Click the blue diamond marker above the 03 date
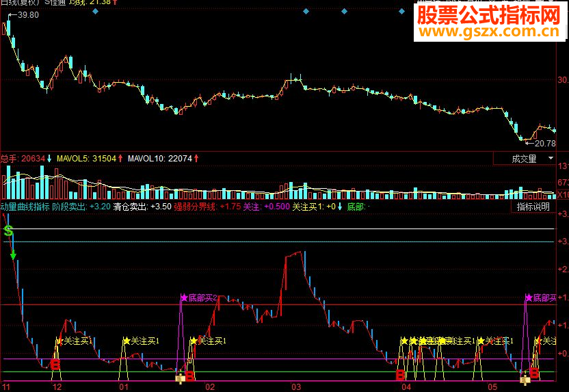This screenshot has width=569, height=392. 306,12
